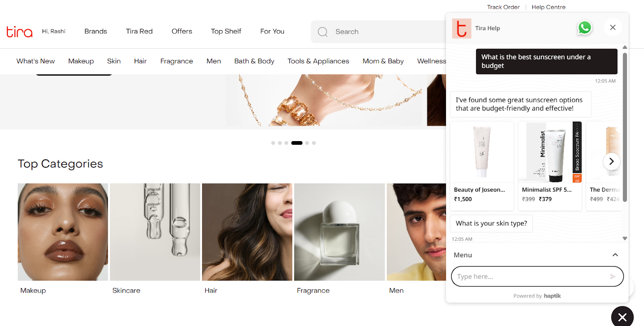Show next sunscreen product with arrow
The height and width of the screenshot is (326, 644).
(611, 161)
